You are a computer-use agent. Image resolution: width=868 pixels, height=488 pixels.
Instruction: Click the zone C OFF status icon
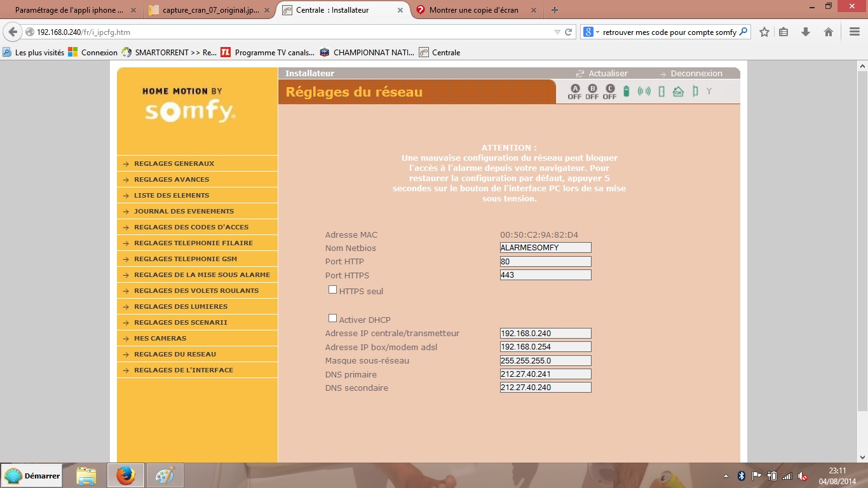tap(609, 92)
